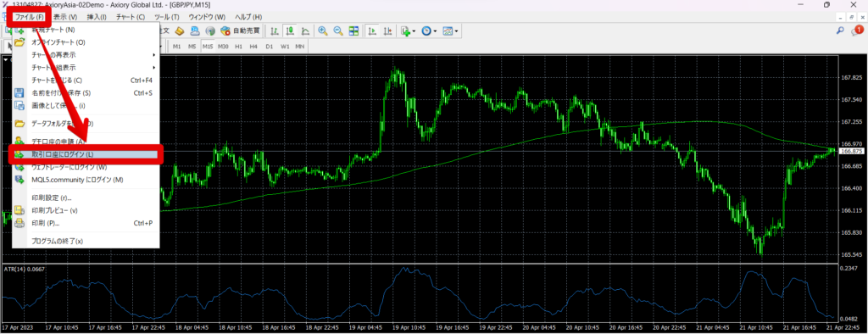
Task: Toggle the 自動売買 auto trading button
Action: 240,31
